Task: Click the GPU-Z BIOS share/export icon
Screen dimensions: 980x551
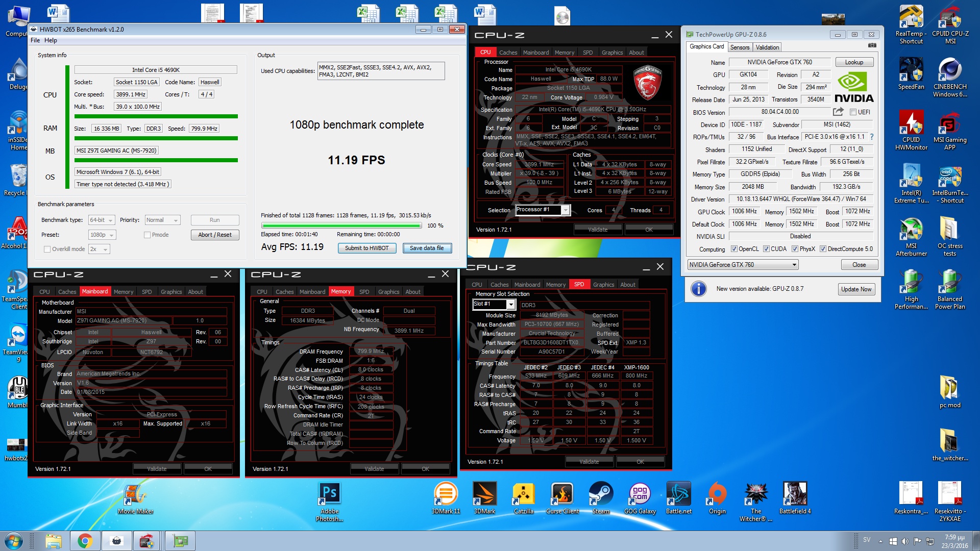Action: pos(838,112)
